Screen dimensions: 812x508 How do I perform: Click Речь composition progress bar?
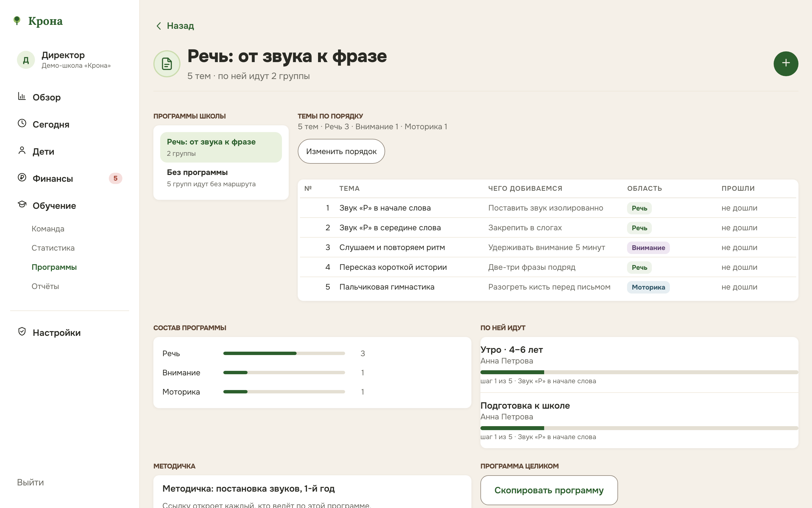click(x=284, y=353)
